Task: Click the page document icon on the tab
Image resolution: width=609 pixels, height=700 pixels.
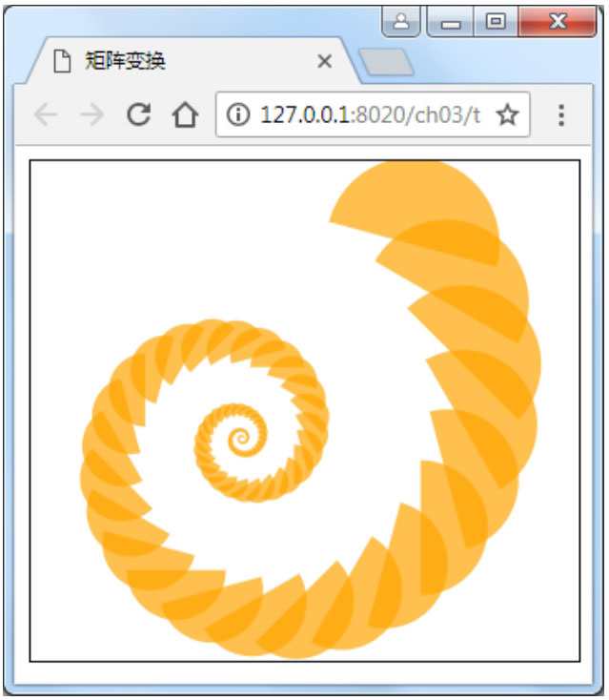Action: (x=62, y=61)
